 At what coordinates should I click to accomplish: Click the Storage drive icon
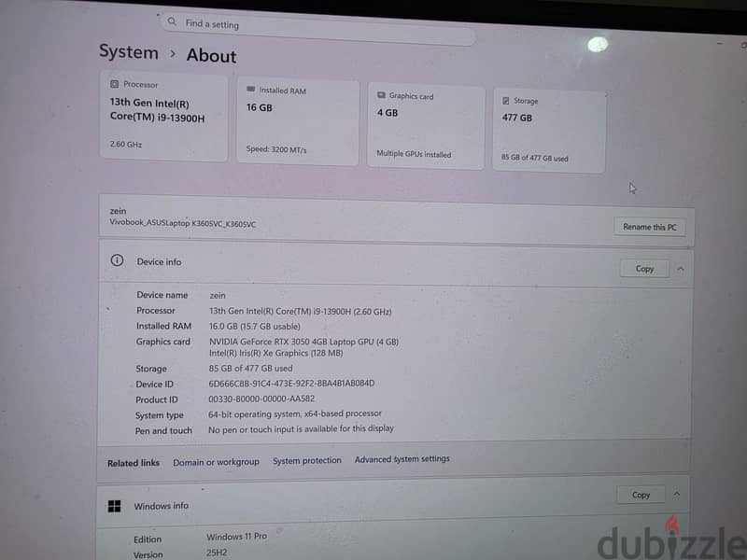[x=506, y=101]
